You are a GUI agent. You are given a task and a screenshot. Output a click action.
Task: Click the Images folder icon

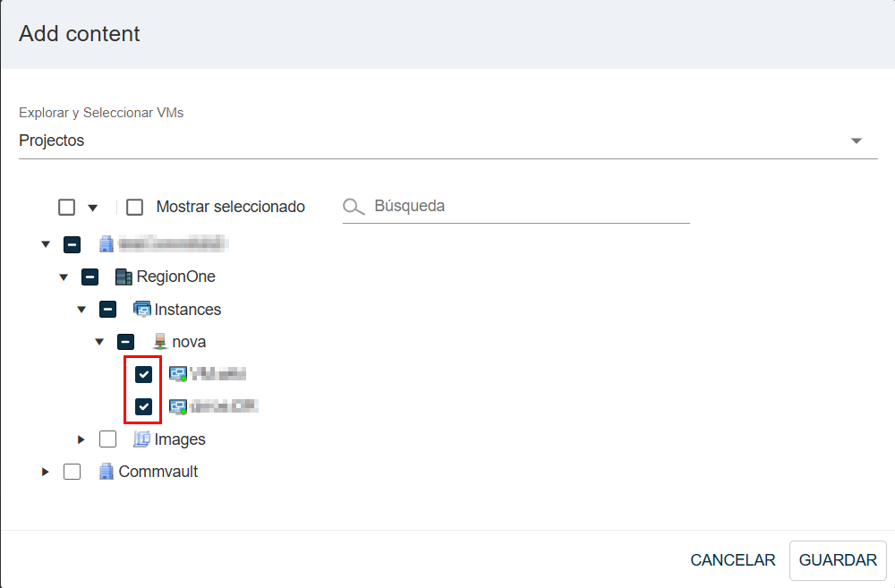click(x=142, y=439)
